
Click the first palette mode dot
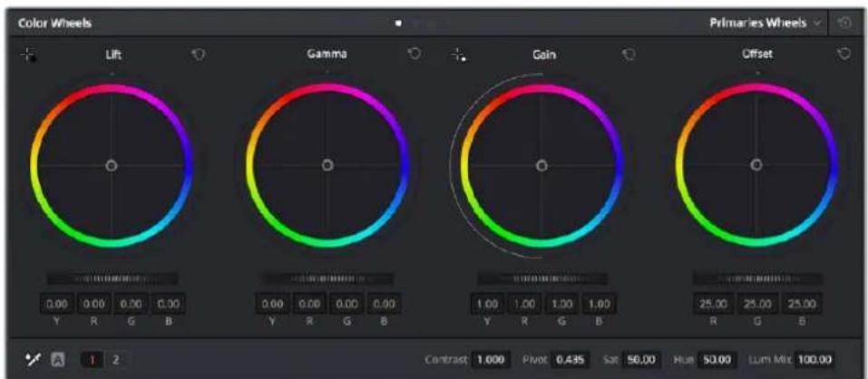398,24
